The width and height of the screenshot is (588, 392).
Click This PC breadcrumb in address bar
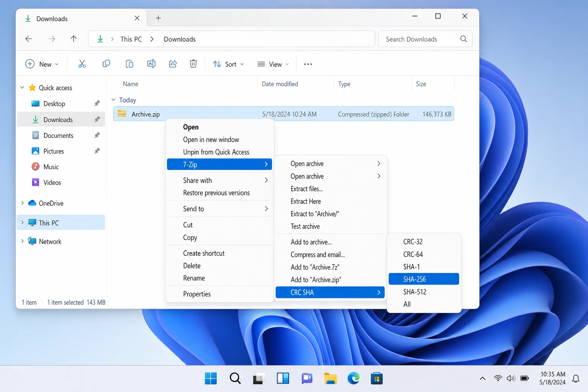(x=131, y=39)
